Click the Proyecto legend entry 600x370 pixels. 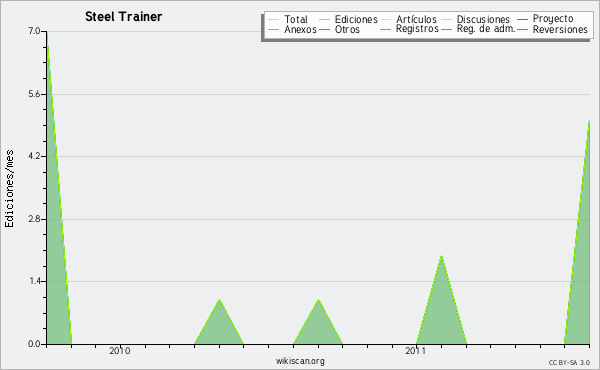click(545, 19)
